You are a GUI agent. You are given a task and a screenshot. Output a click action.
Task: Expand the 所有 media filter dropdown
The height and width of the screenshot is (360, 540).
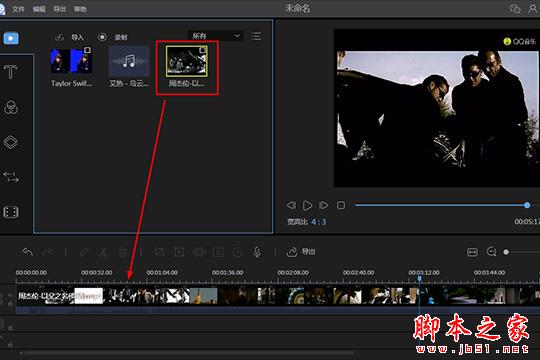point(216,36)
